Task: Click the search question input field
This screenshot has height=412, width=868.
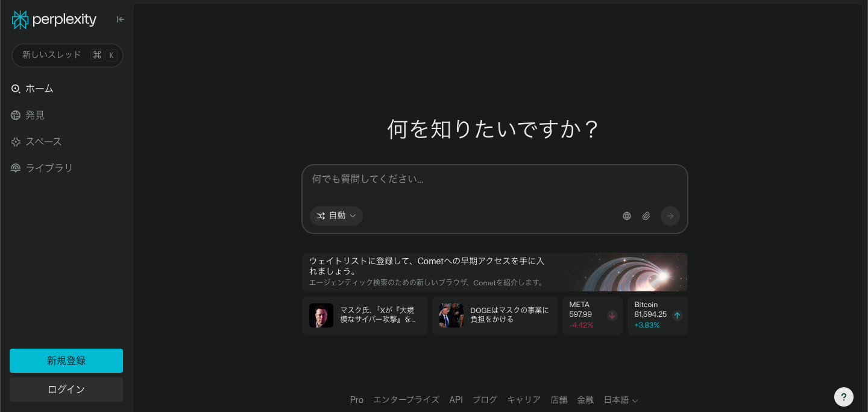Action: [494, 180]
